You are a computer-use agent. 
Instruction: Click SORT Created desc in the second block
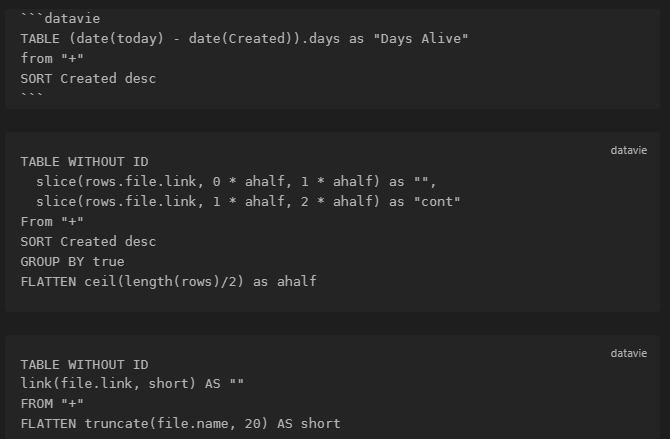click(88, 241)
